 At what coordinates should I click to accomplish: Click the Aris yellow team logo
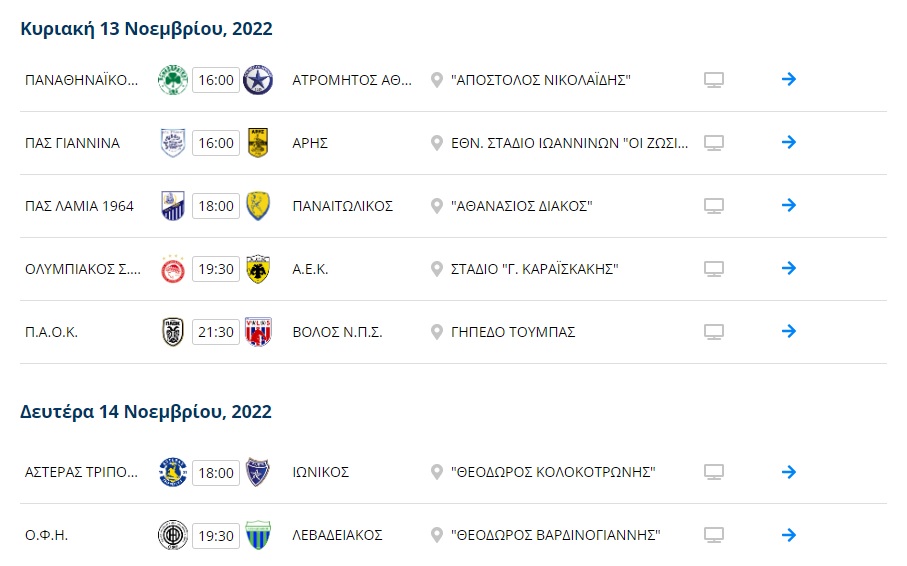coord(258,143)
